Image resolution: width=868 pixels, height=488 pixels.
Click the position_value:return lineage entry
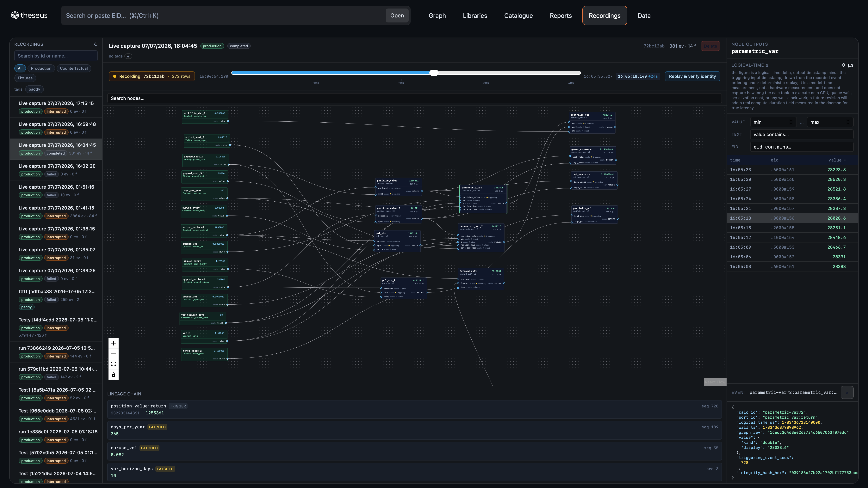[414, 410]
